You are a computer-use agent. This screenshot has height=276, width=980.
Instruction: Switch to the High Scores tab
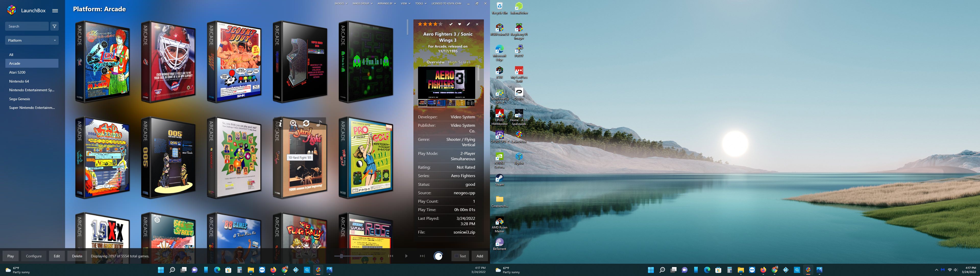[x=459, y=62]
